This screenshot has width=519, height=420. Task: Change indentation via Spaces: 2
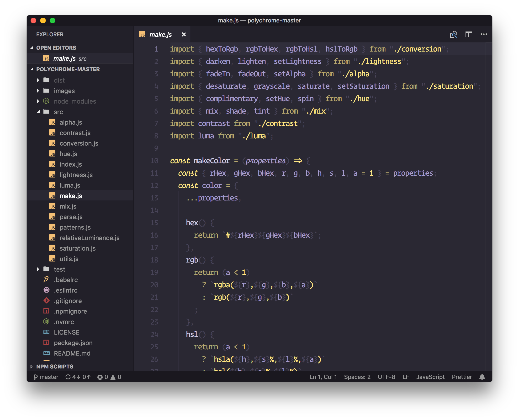[x=357, y=377]
